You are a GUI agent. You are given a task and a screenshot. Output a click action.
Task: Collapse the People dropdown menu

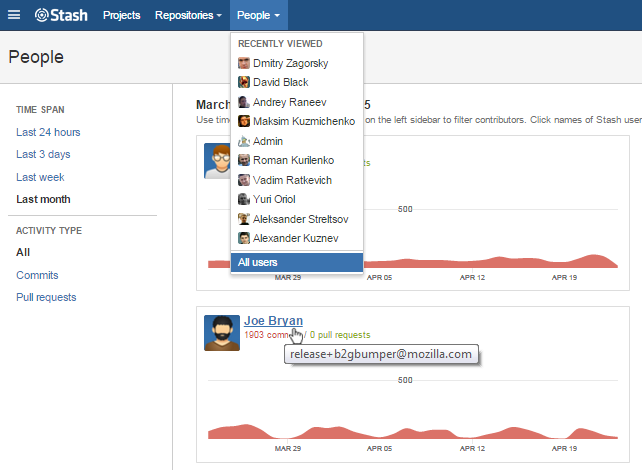click(258, 15)
